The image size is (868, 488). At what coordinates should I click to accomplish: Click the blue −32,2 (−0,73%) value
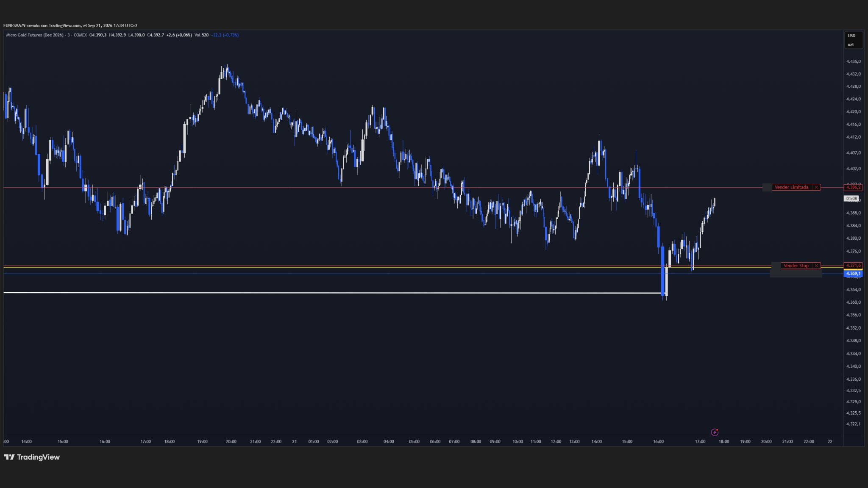(x=225, y=35)
